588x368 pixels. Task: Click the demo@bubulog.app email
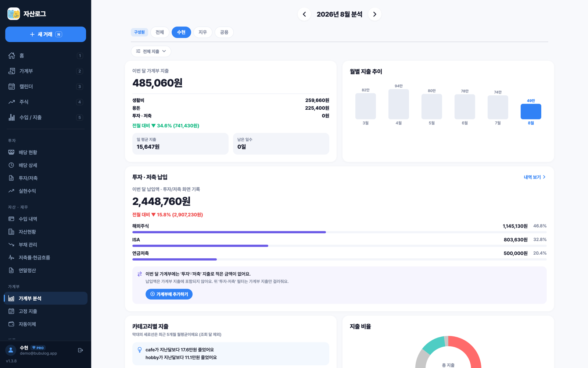click(x=39, y=354)
